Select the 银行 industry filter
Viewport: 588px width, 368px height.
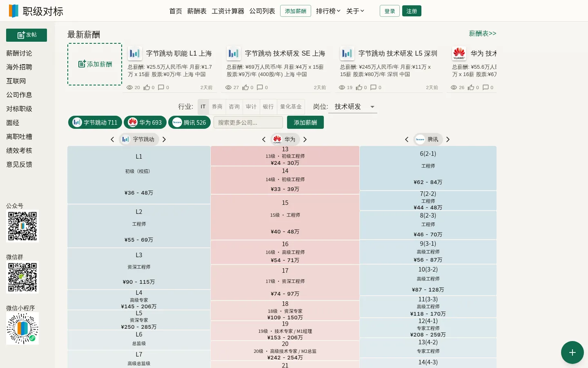coord(268,107)
